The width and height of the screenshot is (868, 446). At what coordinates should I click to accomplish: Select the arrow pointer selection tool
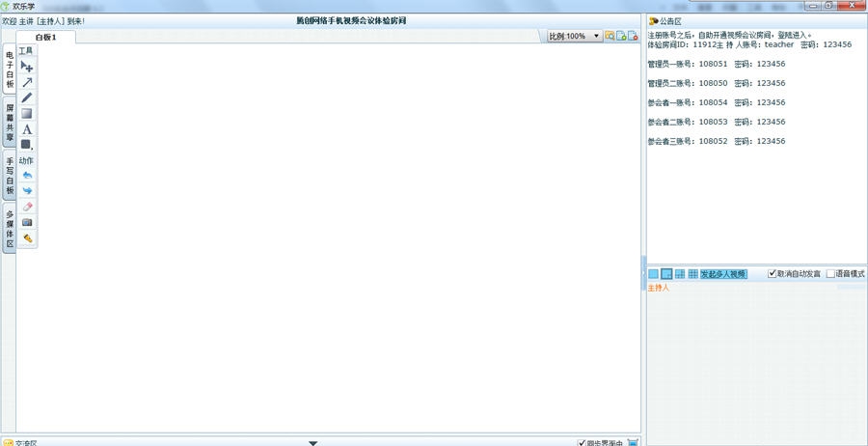(x=27, y=67)
